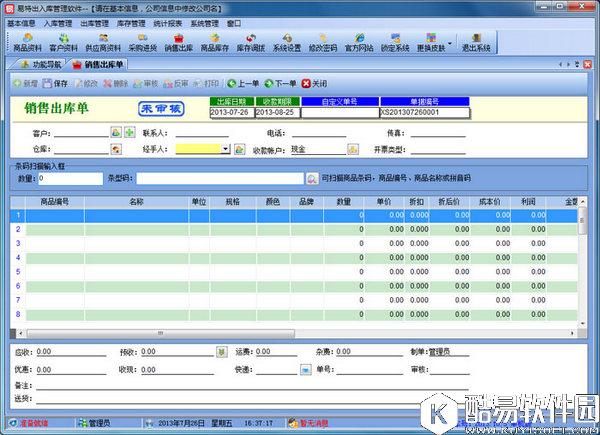Click 反审 in the document toolbar
Viewport: 600px width, 435px height.
(x=176, y=83)
